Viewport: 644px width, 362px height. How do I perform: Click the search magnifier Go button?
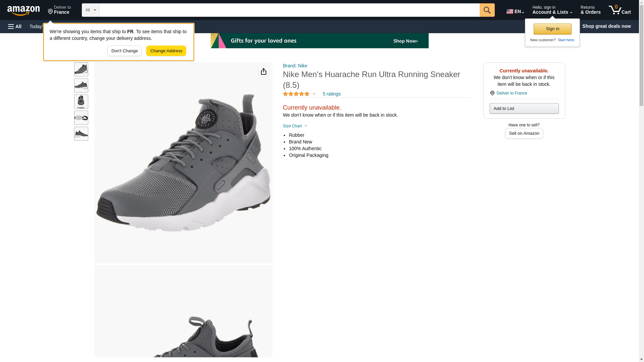point(487,10)
